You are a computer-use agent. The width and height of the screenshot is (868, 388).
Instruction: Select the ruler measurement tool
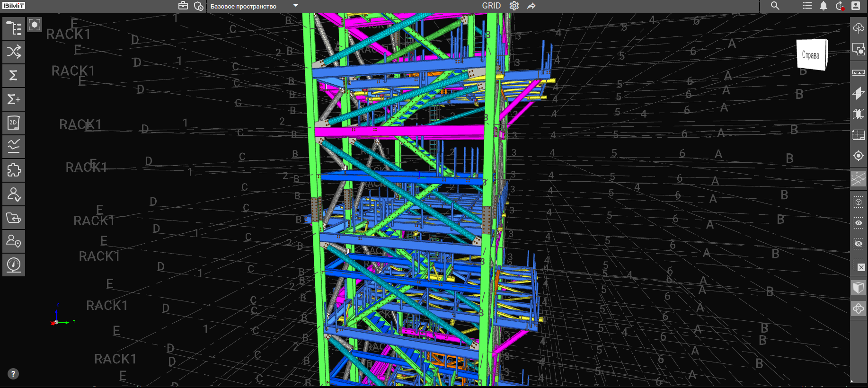point(858,72)
